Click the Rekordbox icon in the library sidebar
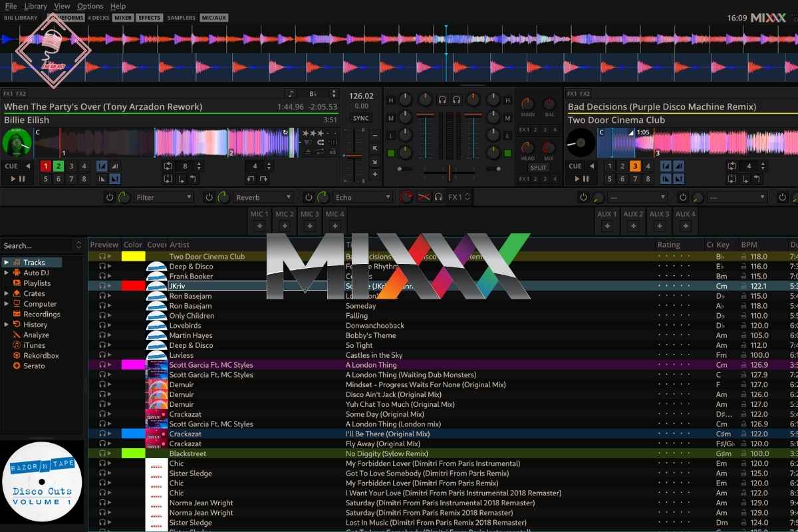 click(17, 356)
